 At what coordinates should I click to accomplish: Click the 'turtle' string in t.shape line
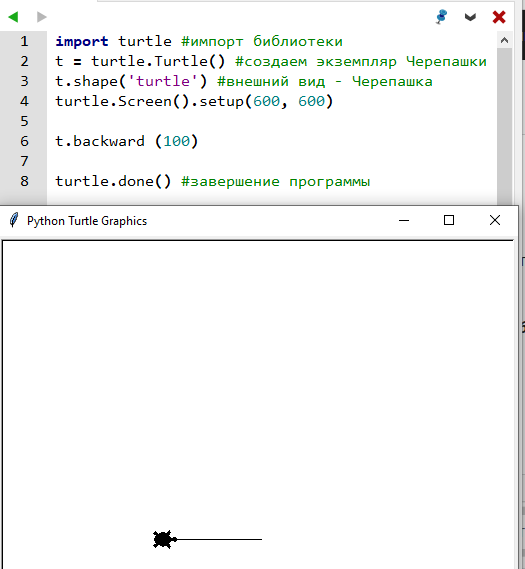[x=163, y=81]
